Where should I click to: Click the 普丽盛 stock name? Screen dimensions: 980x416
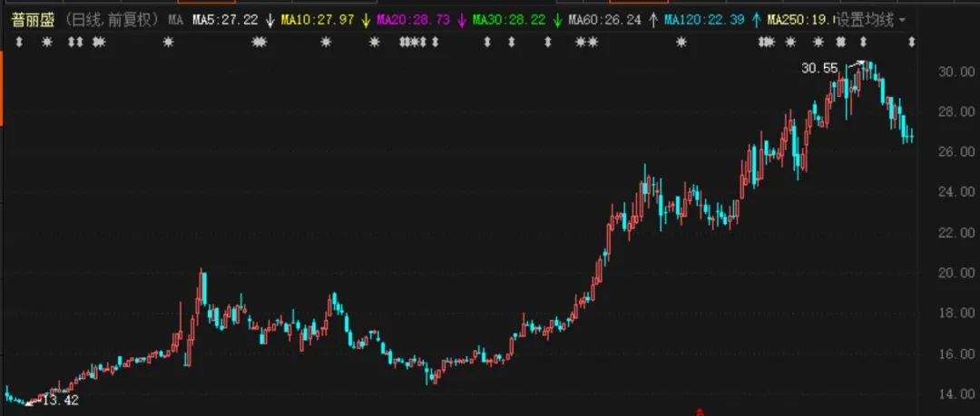(33, 21)
